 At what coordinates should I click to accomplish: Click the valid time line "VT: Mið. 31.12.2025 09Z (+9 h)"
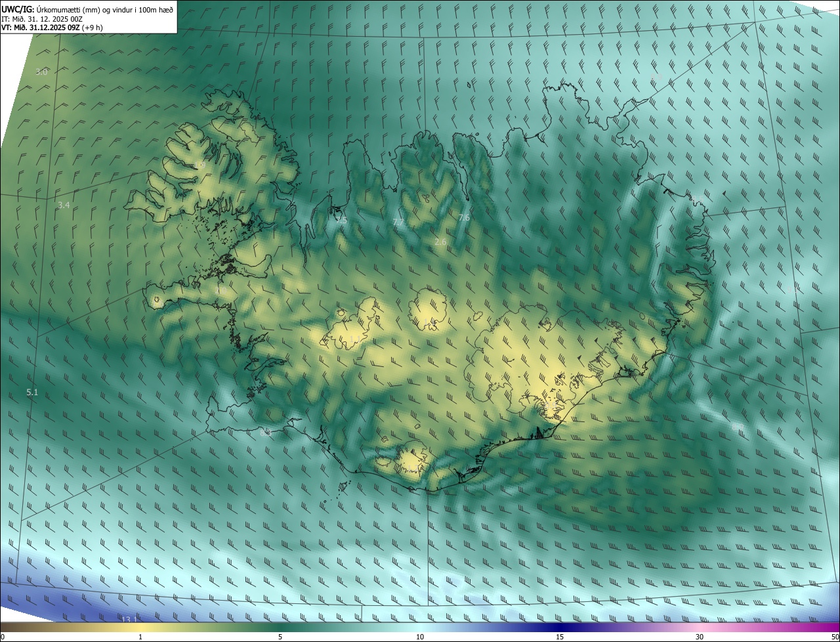point(52,28)
